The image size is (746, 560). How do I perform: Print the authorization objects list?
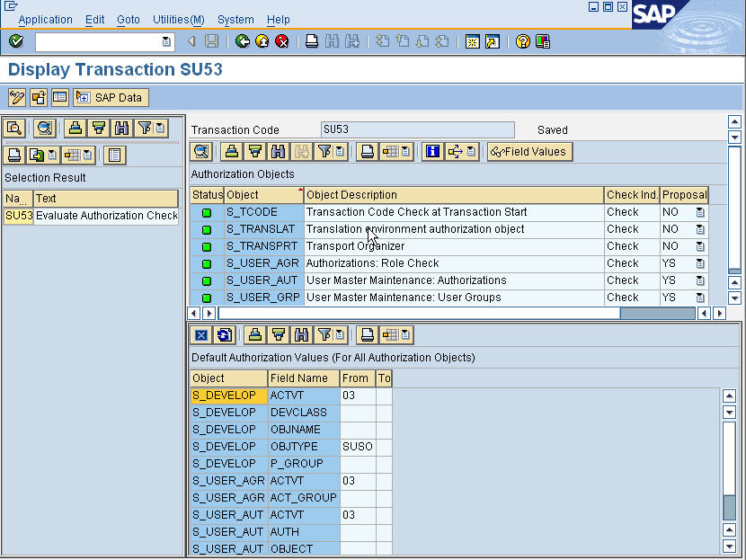coord(365,151)
